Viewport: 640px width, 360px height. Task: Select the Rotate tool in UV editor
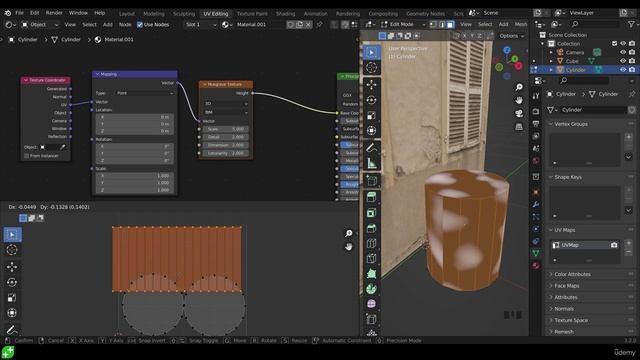(x=12, y=282)
